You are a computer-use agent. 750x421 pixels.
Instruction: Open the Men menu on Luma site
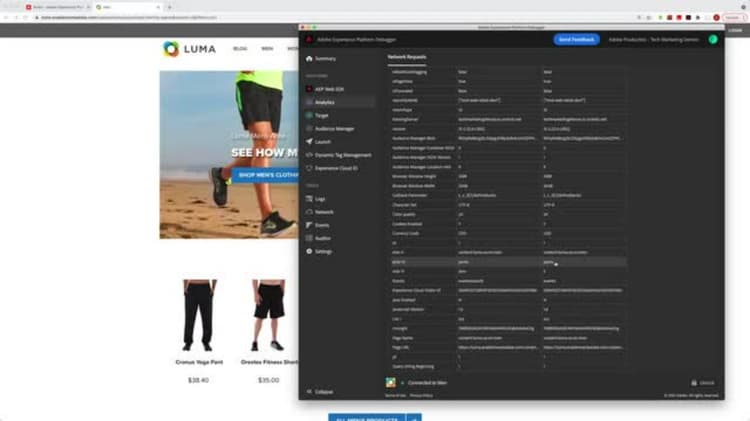tap(267, 48)
